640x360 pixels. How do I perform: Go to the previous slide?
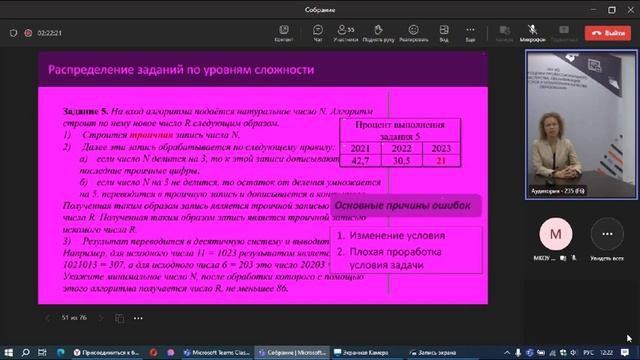tap(48, 318)
